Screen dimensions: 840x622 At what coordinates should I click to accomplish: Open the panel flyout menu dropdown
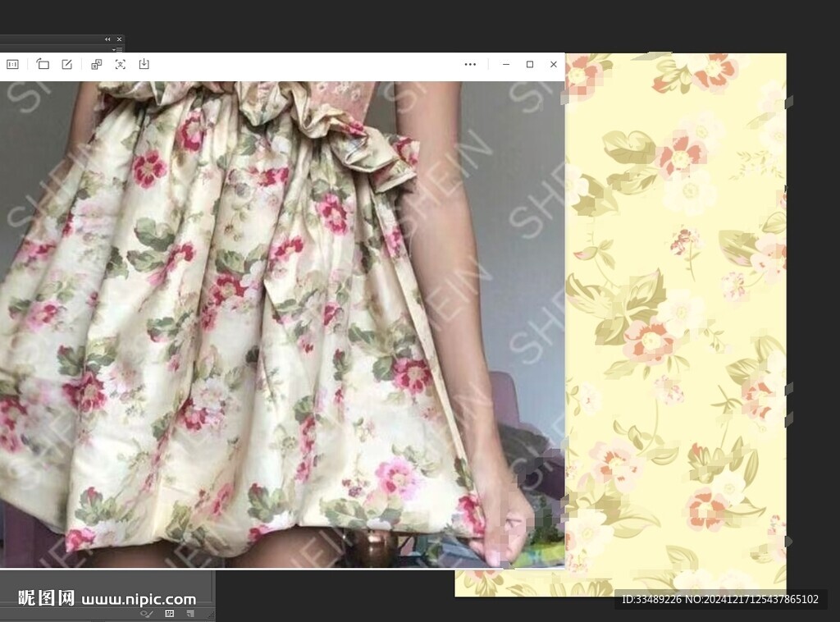click(118, 49)
